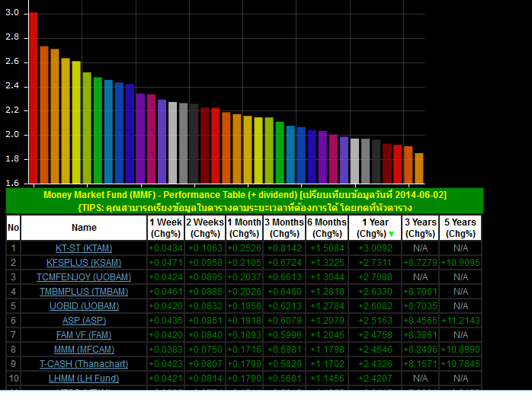Open the LHMM (LH Fund) fund link
This screenshot has width=532, height=409.
[84, 378]
